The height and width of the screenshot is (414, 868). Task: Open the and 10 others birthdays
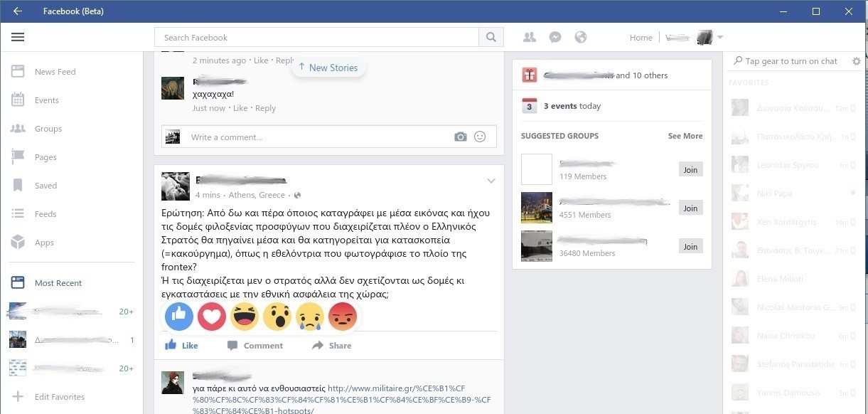tap(642, 75)
